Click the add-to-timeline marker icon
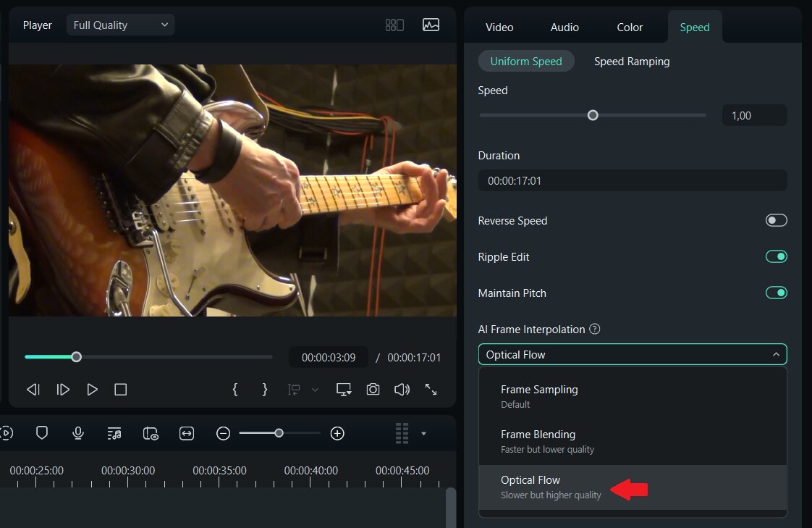This screenshot has height=528, width=812. (x=294, y=389)
